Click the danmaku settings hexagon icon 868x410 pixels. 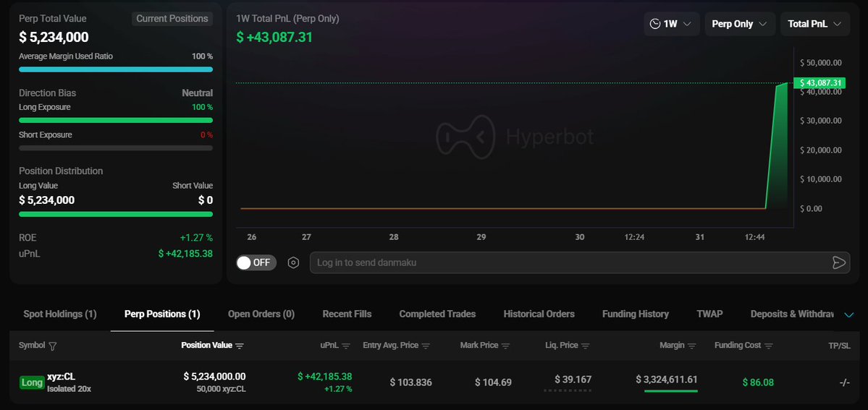[x=293, y=262]
